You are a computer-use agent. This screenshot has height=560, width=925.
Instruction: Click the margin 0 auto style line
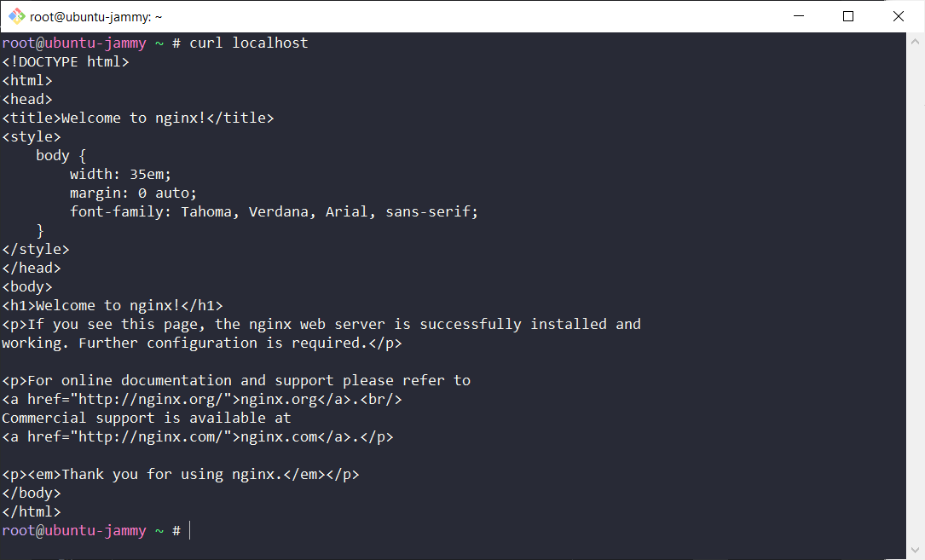tap(132, 192)
